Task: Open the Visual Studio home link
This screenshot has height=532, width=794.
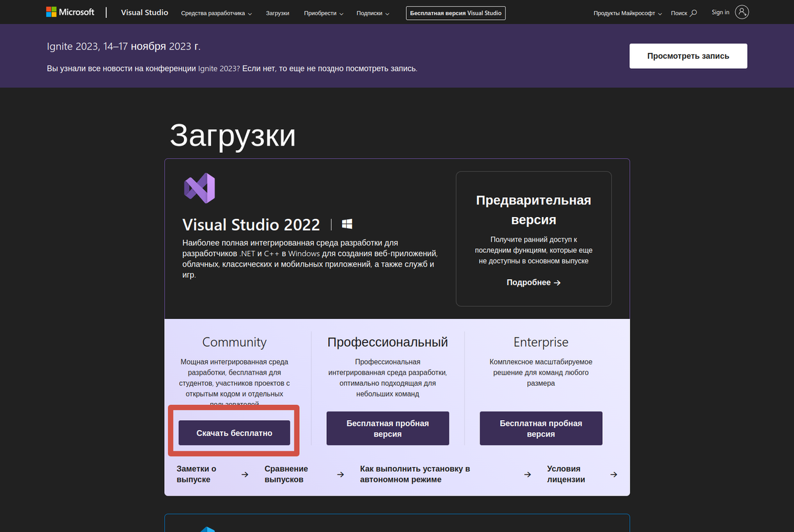Action: click(144, 12)
